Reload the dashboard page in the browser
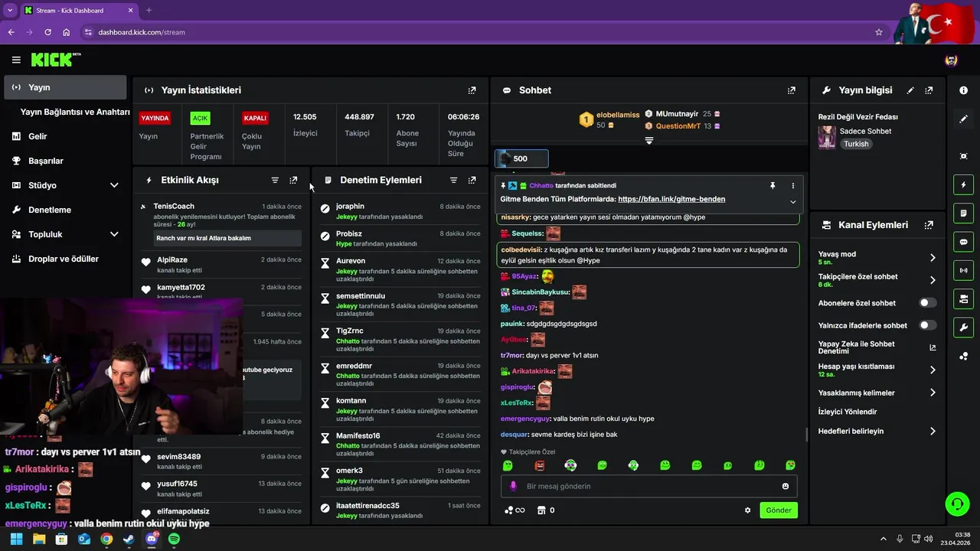 (x=48, y=32)
